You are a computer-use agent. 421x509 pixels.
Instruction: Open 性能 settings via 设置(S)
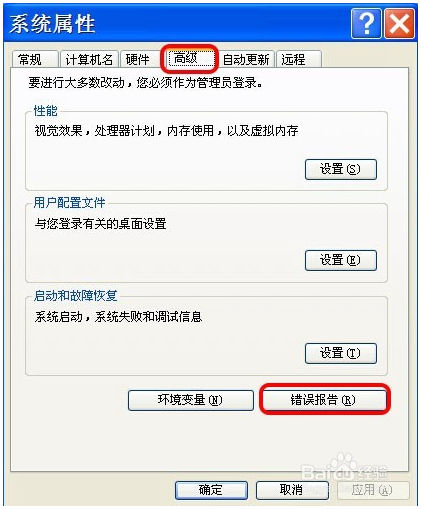pyautogui.click(x=341, y=169)
